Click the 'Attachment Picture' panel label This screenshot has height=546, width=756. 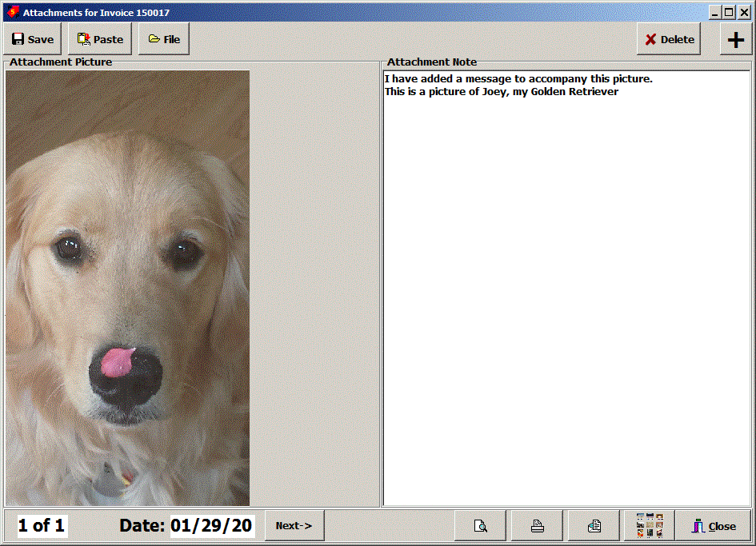pos(61,62)
